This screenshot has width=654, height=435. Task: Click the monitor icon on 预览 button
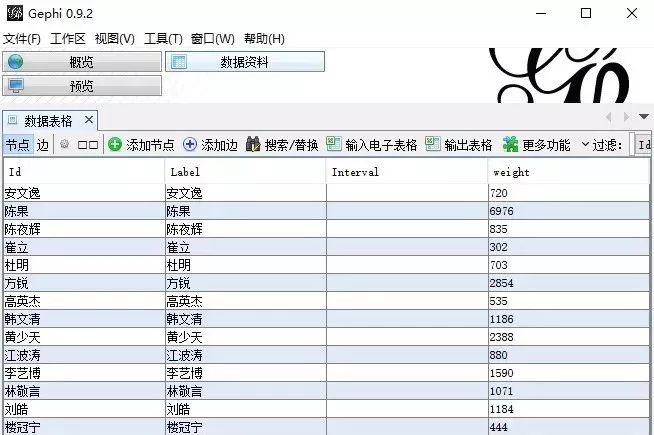point(16,86)
